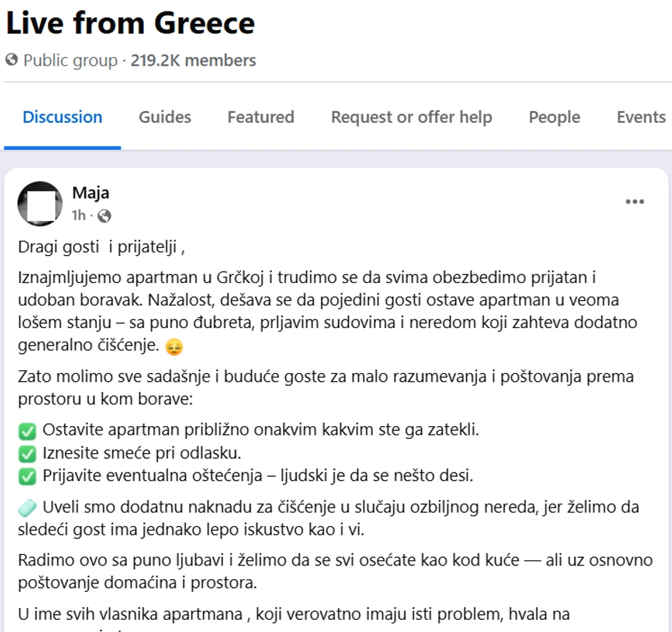Image resolution: width=672 pixels, height=632 pixels.
Task: Switch to the Events tab
Action: coord(641,117)
